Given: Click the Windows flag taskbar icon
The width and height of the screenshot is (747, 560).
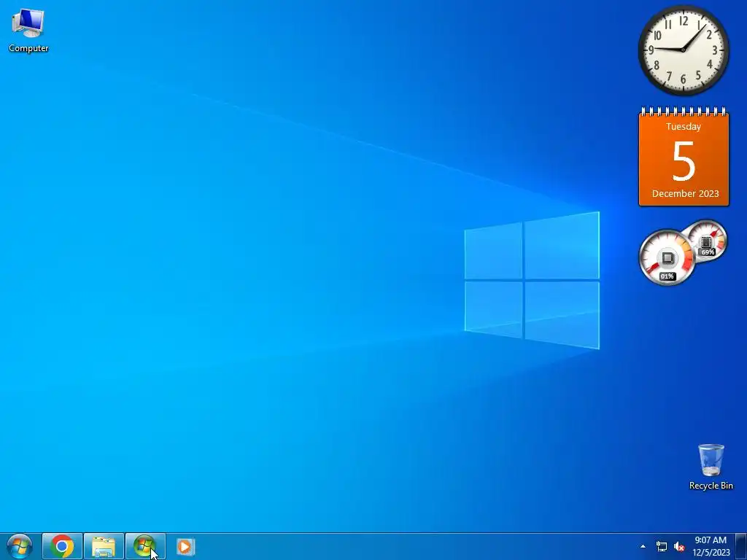Looking at the screenshot, I should click(145, 547).
